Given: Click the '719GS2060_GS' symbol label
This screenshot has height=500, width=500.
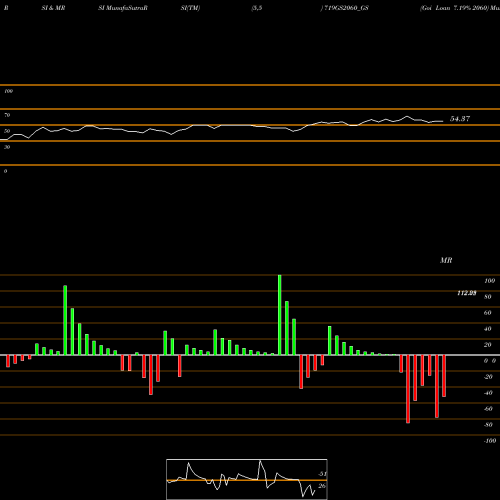Looking at the screenshot, I should 346,8.
